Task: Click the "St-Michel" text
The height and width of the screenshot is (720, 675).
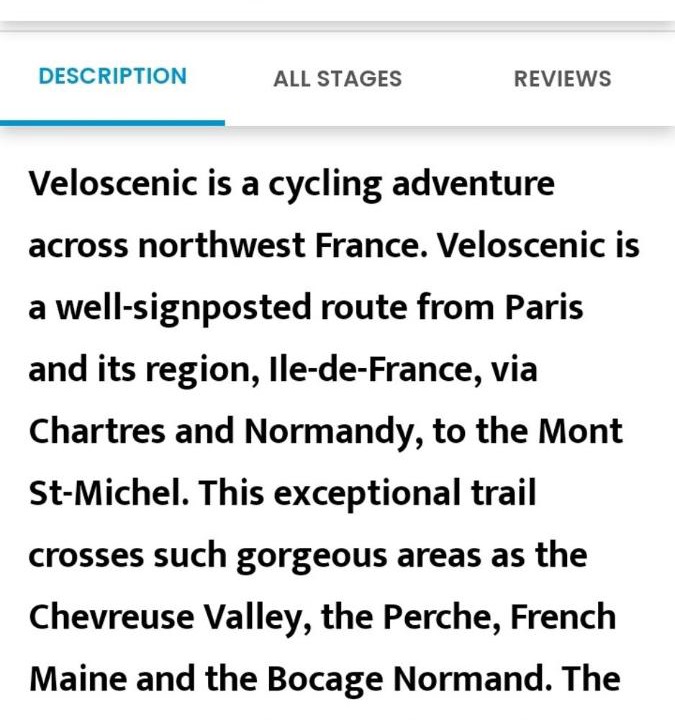Action: pos(106,493)
